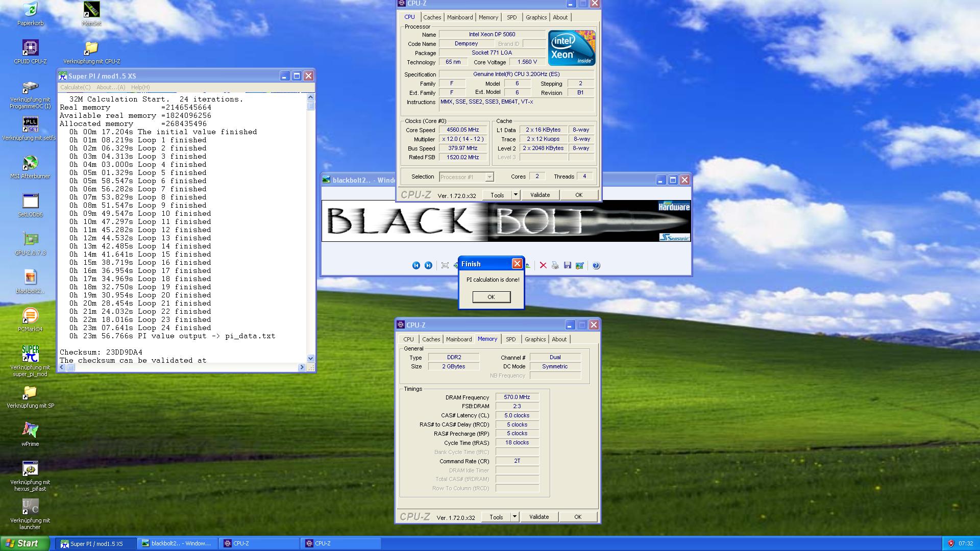The width and height of the screenshot is (980, 551).
Task: Click Tools button in bottom CPU-Z window
Action: pos(496,517)
